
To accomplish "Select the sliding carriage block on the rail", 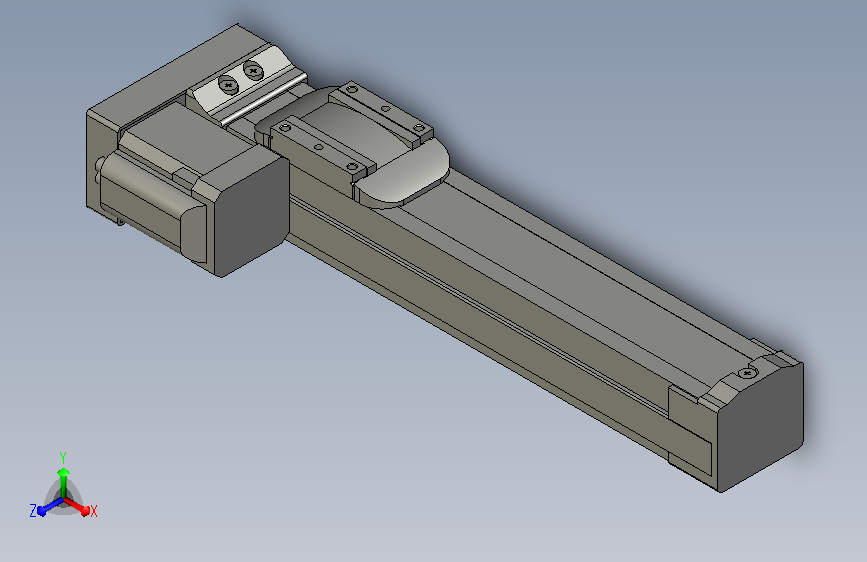I will coord(352,145).
